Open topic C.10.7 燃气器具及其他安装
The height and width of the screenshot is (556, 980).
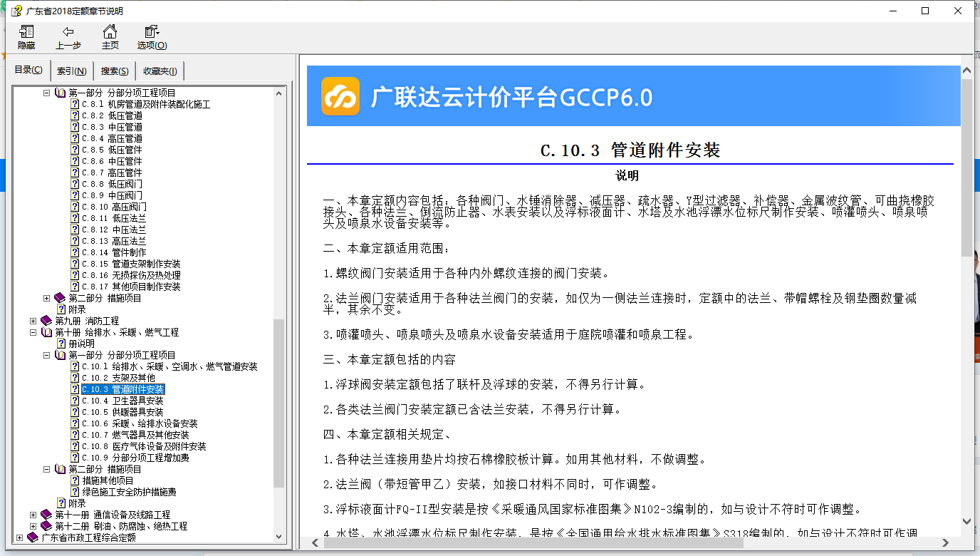coord(135,435)
